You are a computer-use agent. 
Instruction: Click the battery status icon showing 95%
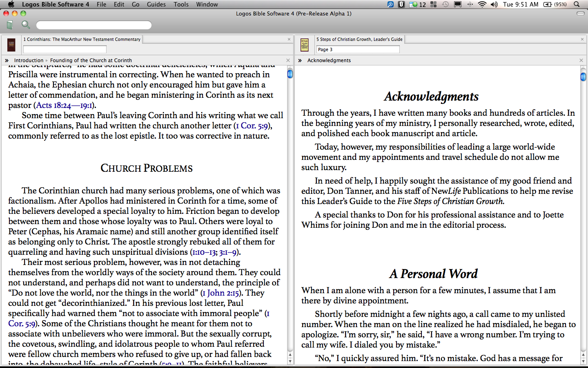555,4
